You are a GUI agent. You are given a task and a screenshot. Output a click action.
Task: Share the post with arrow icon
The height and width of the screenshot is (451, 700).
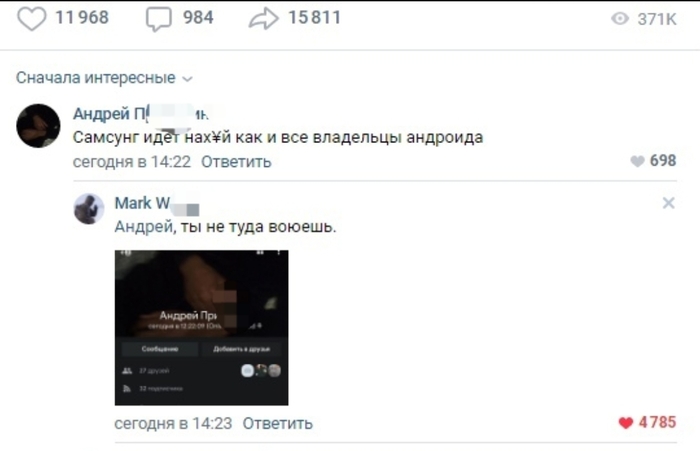(263, 19)
